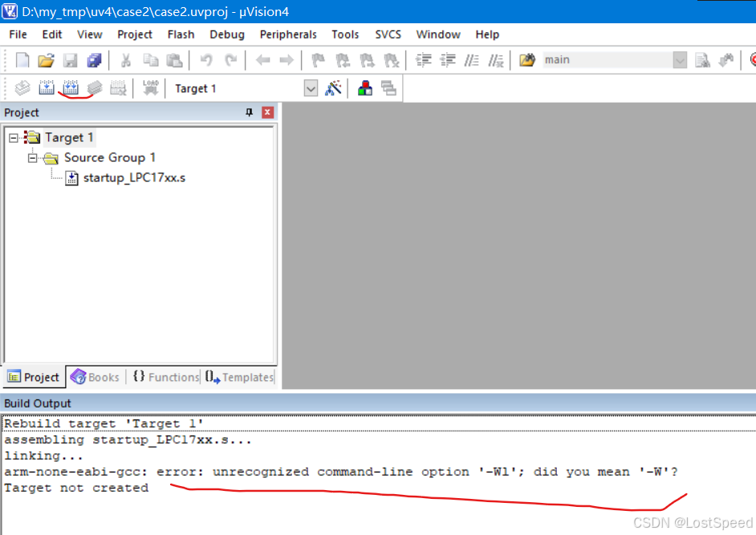Open Target Options magic wand icon
756x535 pixels.
[333, 88]
